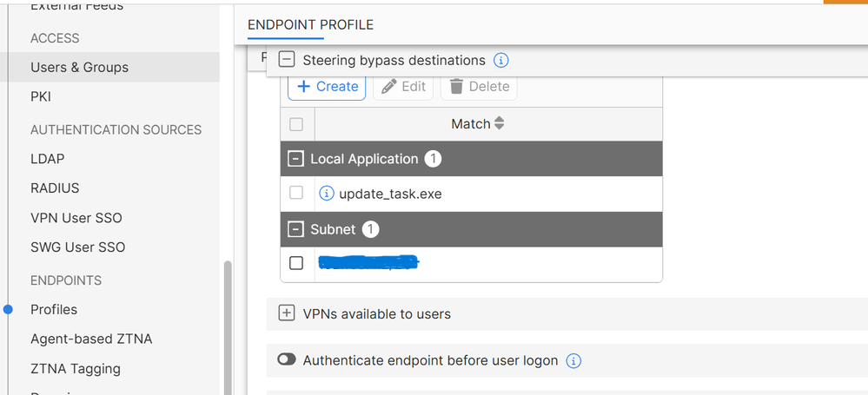The width and height of the screenshot is (868, 395).
Task: Check the update_task.exe row checkbox
Action: pyautogui.click(x=296, y=193)
